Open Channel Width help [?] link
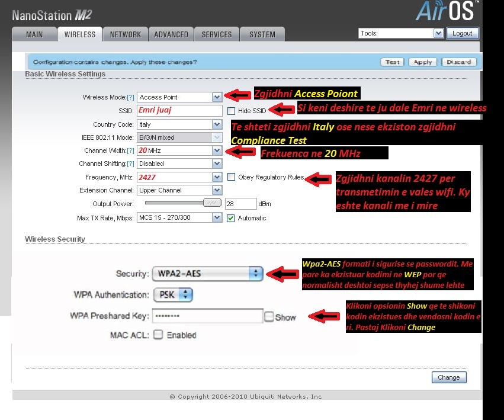 (x=130, y=151)
